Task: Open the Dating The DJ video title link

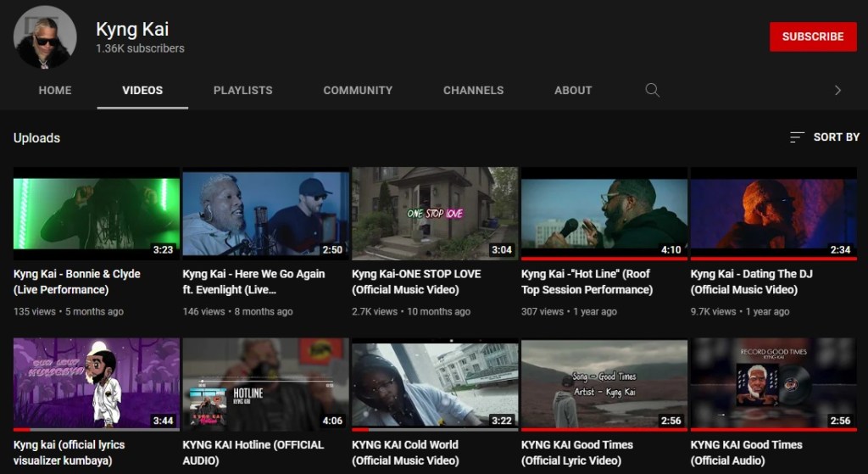Action: click(743, 282)
